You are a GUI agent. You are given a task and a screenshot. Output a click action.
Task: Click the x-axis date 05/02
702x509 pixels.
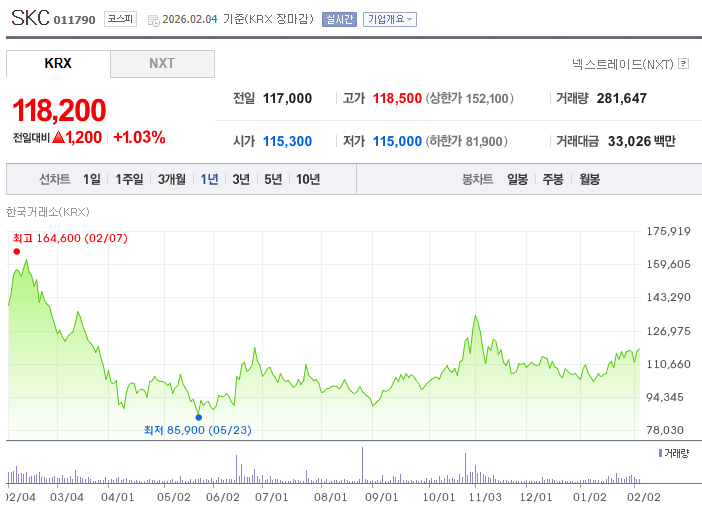[x=174, y=497]
